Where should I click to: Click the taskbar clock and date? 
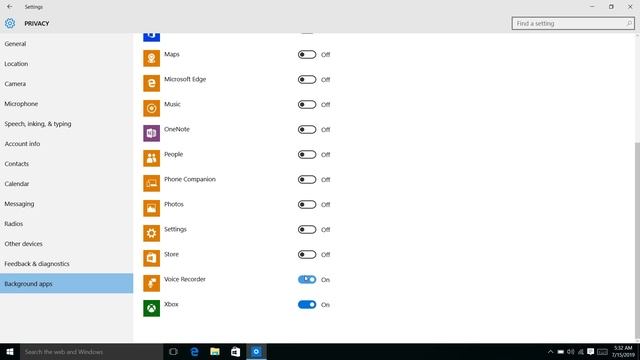pos(623,352)
